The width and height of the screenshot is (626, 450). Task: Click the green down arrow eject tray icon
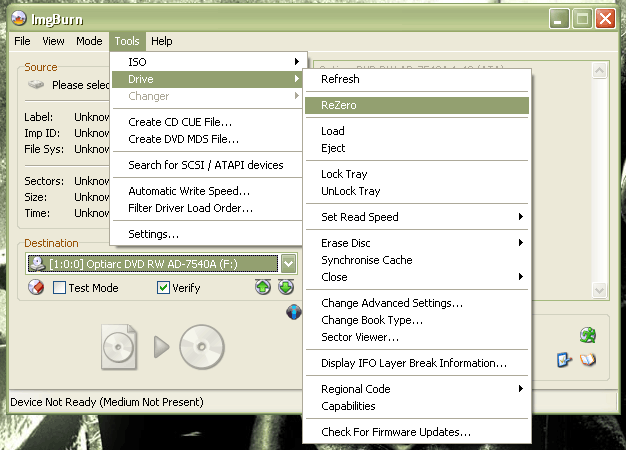click(286, 287)
